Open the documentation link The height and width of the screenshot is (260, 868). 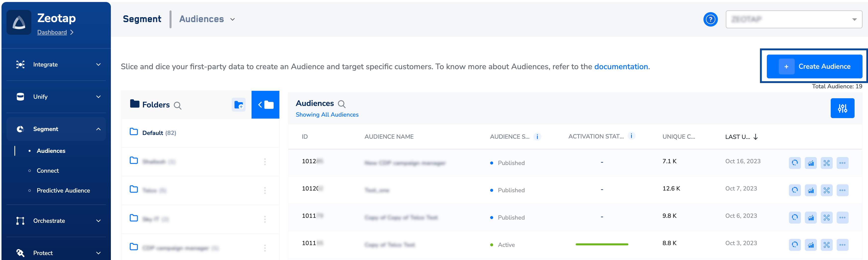pos(621,66)
